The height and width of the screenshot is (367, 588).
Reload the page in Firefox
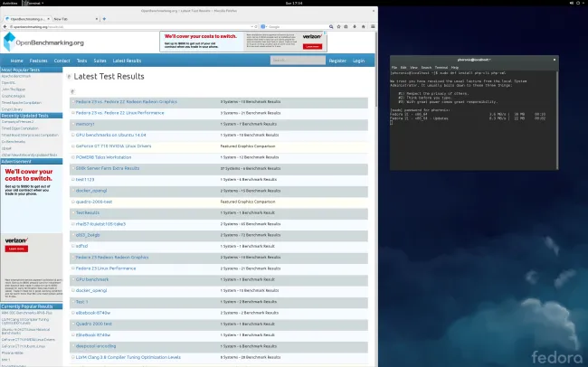click(x=256, y=26)
